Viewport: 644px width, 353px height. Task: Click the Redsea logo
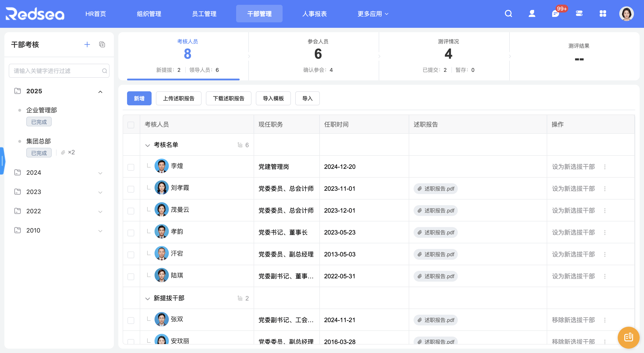coord(35,14)
